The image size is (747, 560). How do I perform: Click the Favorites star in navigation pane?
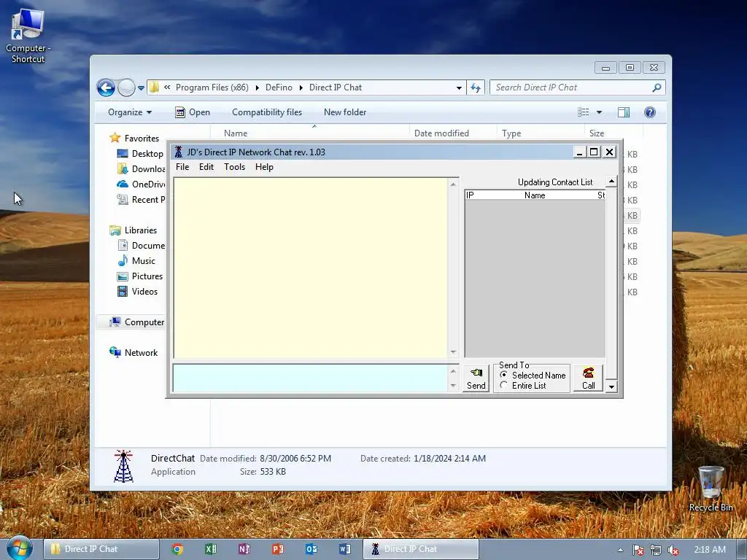coord(115,138)
